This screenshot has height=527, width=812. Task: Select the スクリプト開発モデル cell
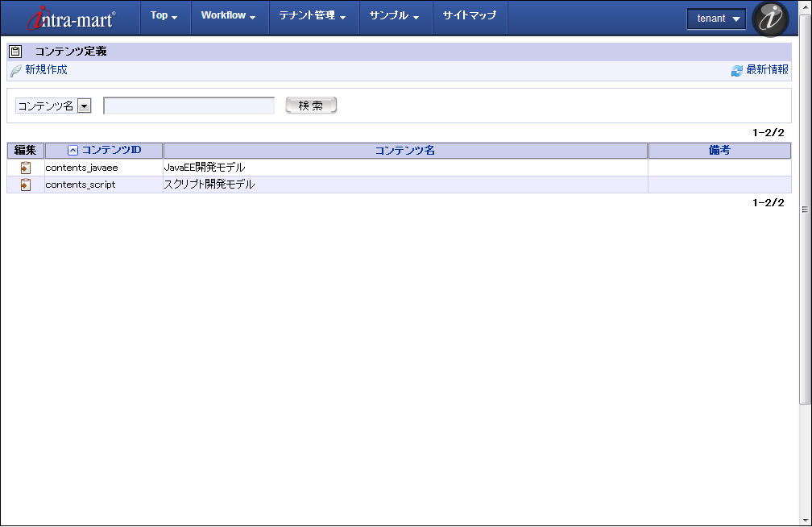tap(405, 185)
